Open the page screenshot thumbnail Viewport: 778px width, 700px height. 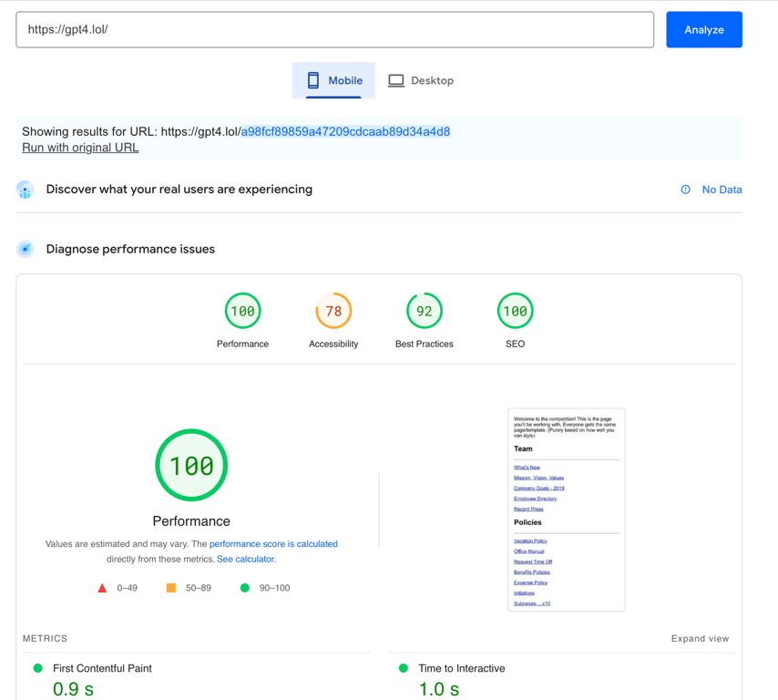pyautogui.click(x=567, y=510)
